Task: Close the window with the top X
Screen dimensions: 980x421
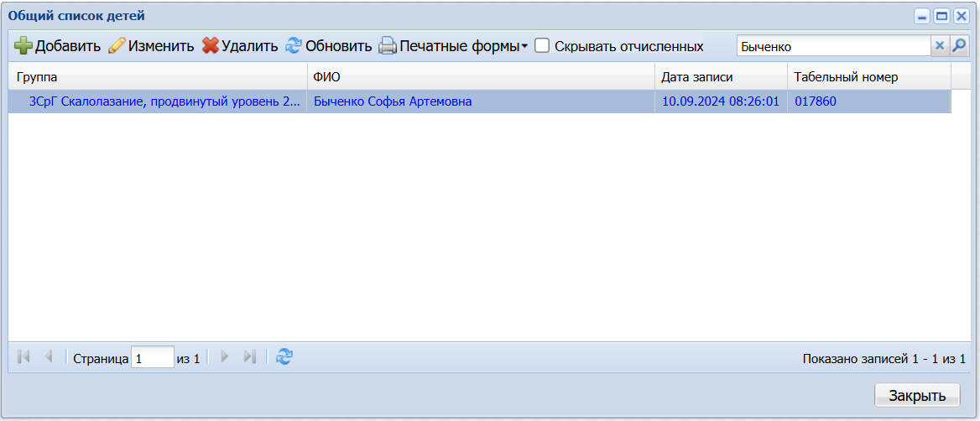Action: (962, 16)
